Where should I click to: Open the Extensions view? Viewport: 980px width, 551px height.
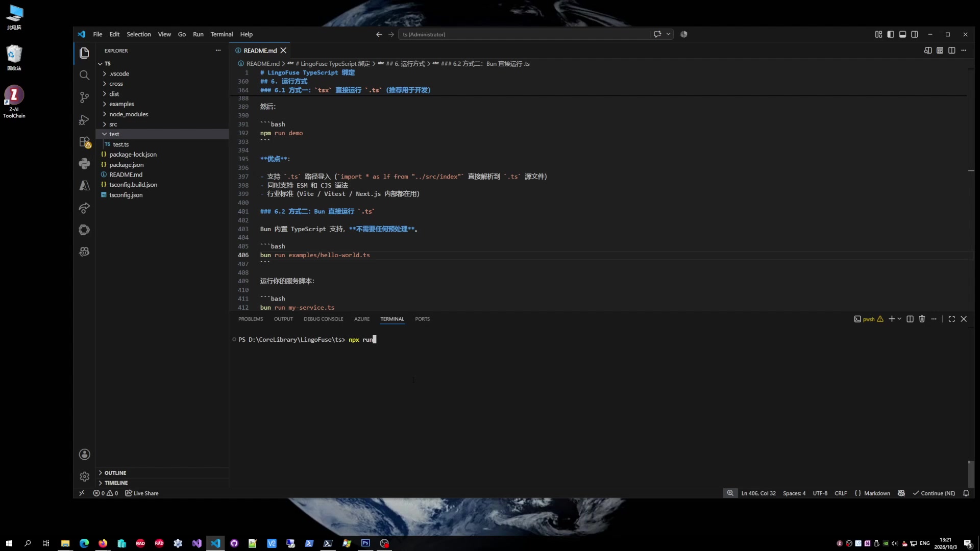click(x=84, y=142)
